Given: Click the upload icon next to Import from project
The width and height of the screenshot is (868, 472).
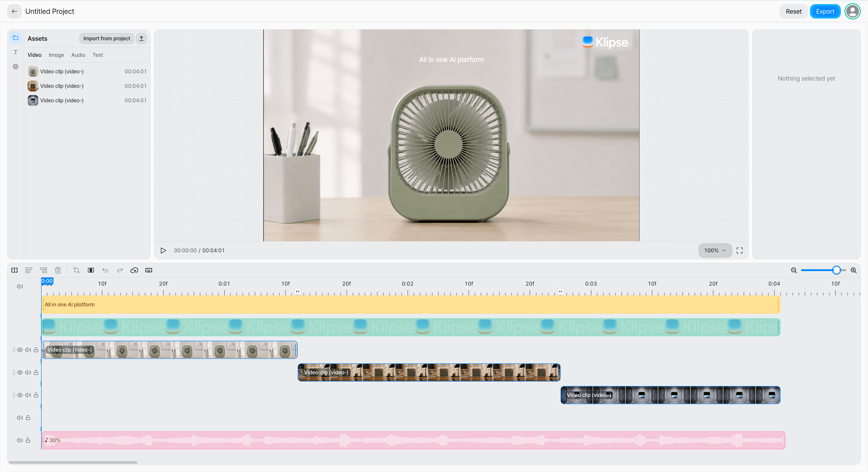Looking at the screenshot, I should click(142, 38).
